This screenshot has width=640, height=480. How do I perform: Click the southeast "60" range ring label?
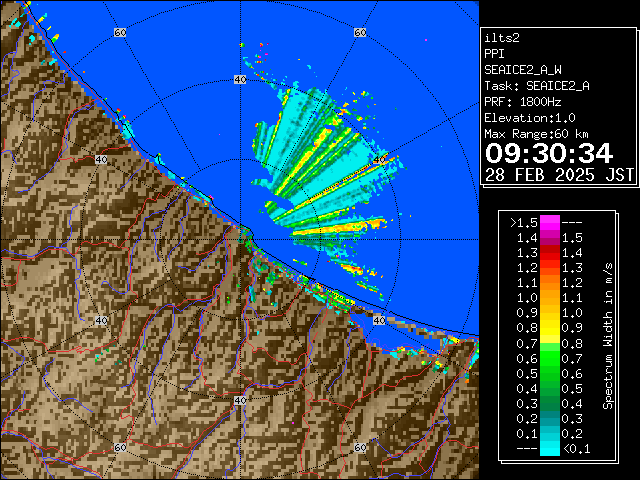point(360,448)
